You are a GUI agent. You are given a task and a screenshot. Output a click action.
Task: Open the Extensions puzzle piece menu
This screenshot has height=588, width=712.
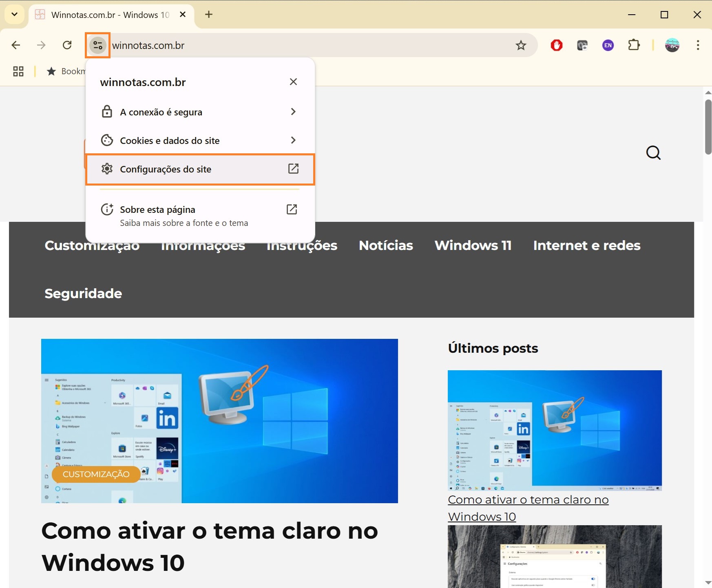tap(634, 45)
